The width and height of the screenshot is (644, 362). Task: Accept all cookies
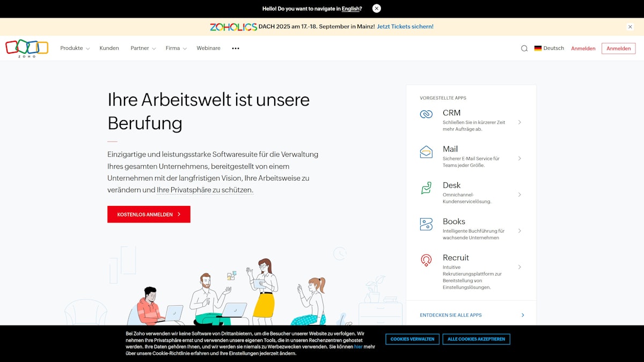[x=476, y=339]
